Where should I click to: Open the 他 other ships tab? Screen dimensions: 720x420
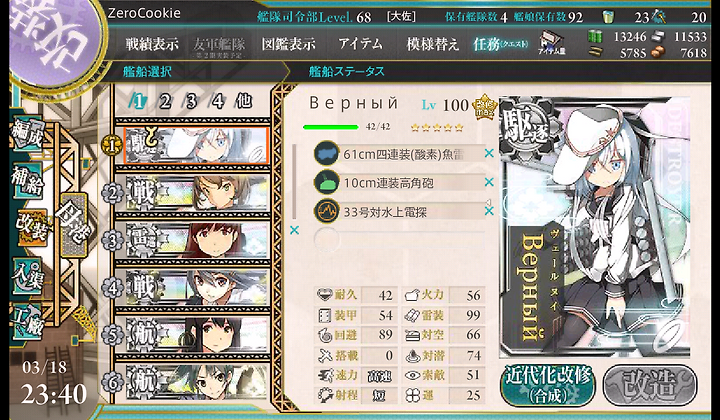[244, 101]
